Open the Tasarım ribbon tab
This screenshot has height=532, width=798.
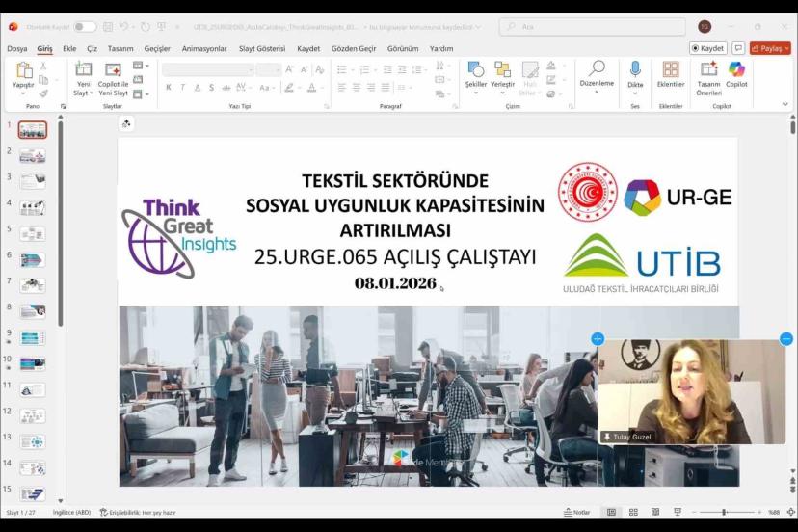click(120, 48)
